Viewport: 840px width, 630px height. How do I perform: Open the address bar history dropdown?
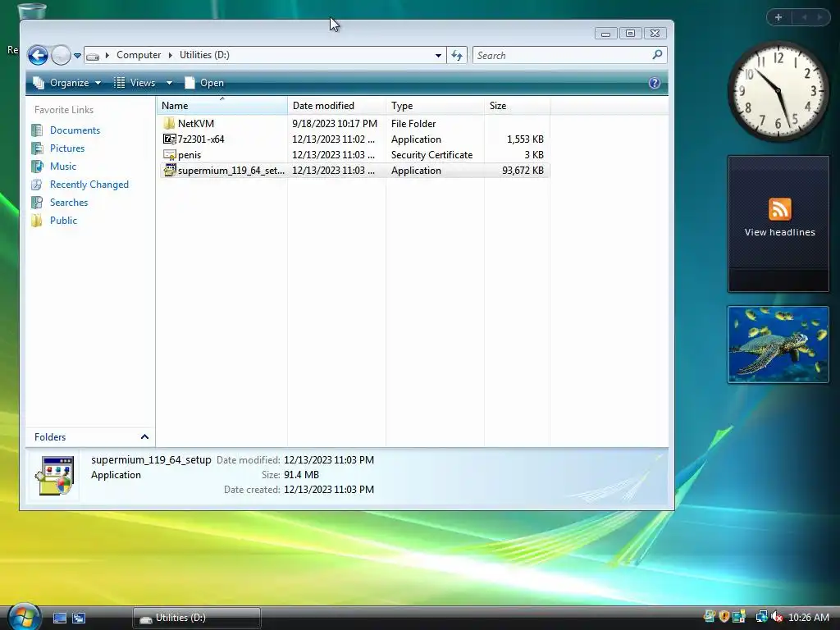pos(438,55)
